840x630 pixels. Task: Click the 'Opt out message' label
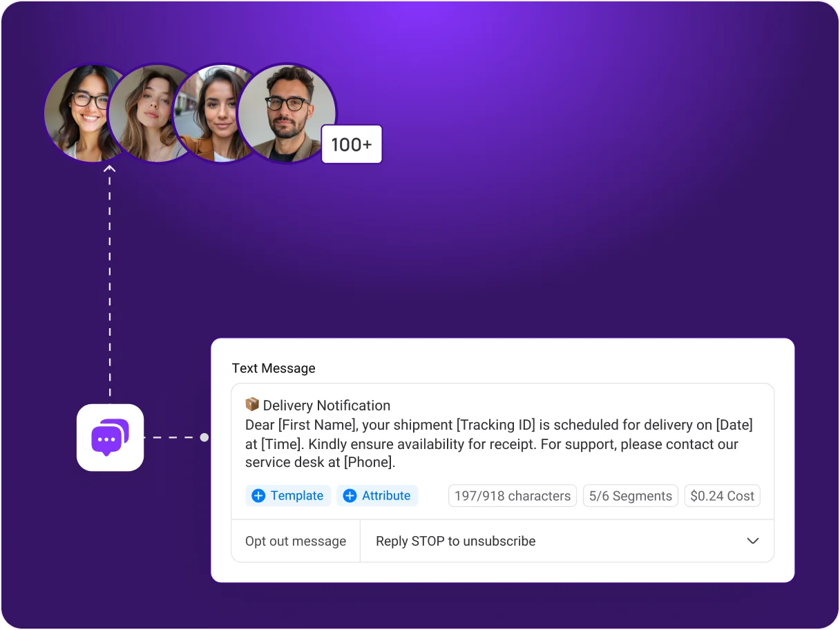[296, 541]
